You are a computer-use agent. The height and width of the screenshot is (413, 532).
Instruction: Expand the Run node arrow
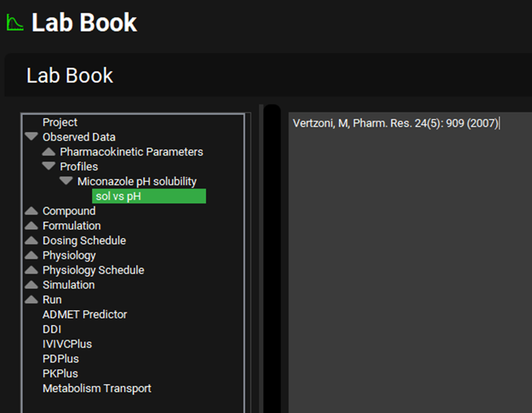[x=31, y=300]
